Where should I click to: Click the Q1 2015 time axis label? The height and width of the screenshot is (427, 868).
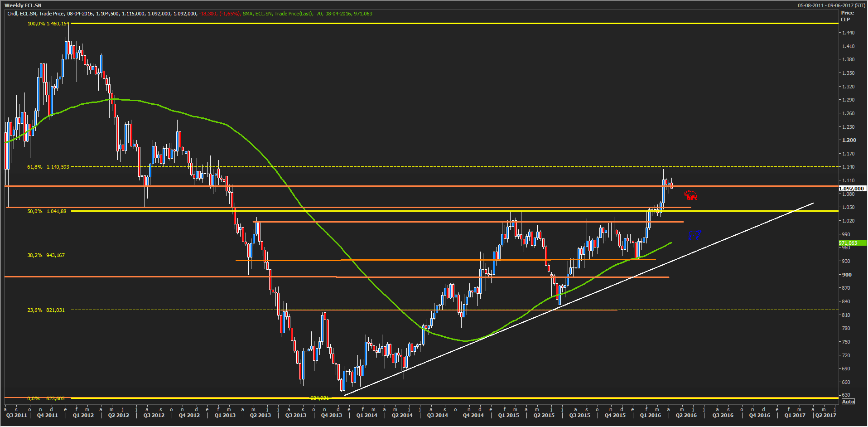[x=509, y=415]
